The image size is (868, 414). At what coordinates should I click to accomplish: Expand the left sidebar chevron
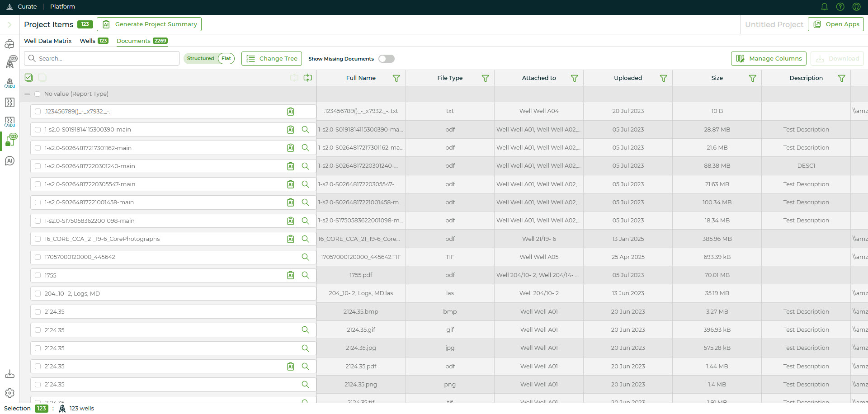9,25
